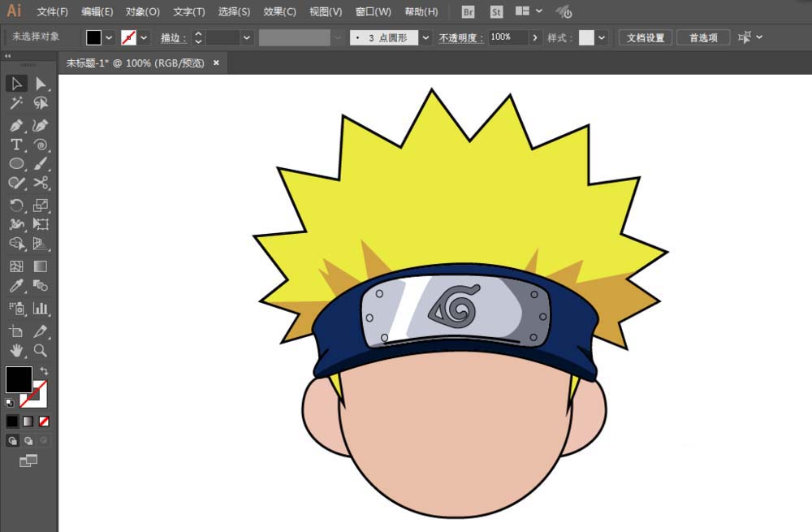Collapse the tools panel double-arrow
The height and width of the screenshot is (532, 812).
tap(8, 55)
